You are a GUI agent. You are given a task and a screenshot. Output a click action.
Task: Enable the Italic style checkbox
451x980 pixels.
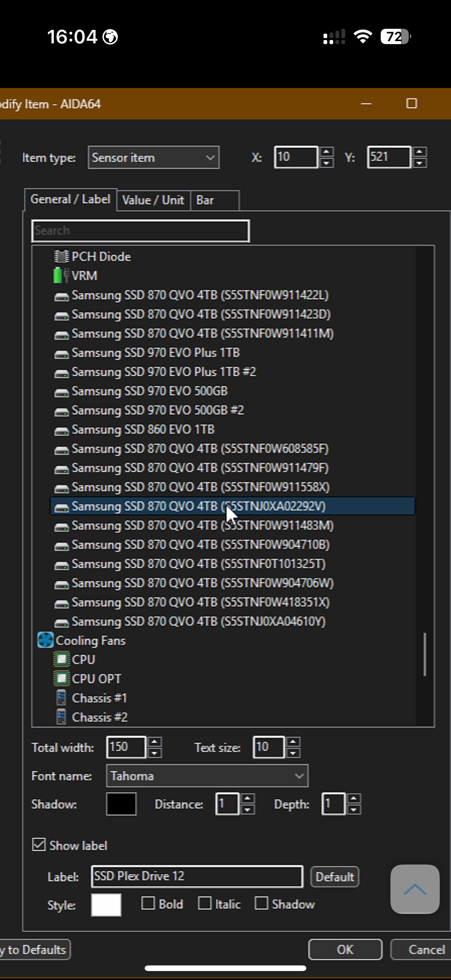click(x=205, y=903)
